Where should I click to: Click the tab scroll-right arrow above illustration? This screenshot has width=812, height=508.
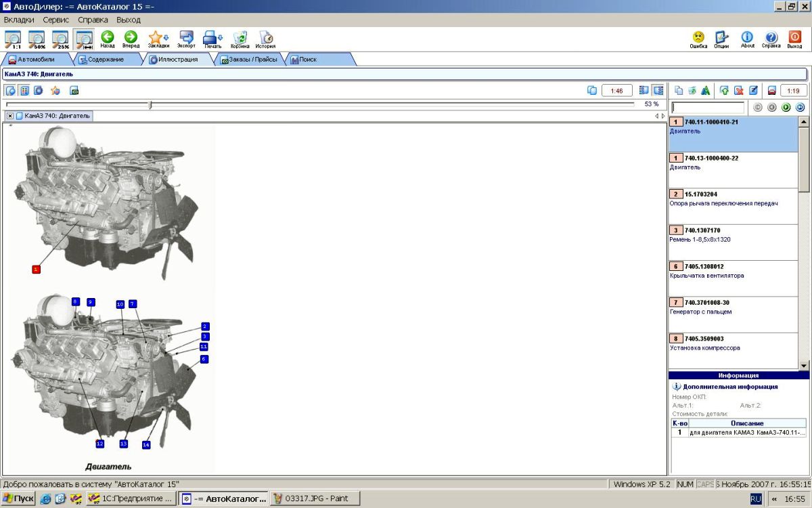[663, 116]
